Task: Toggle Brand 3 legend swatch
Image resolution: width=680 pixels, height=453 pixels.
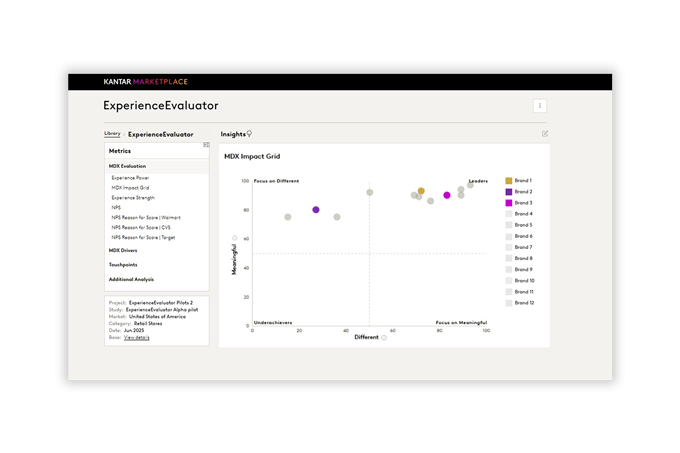Action: 509,203
